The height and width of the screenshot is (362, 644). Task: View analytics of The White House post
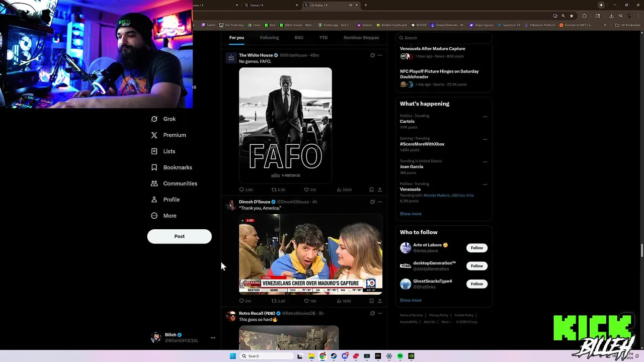pos(344,190)
